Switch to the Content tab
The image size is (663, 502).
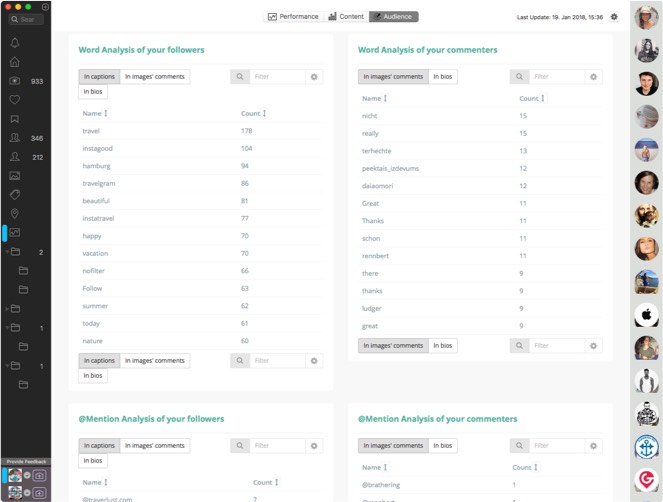pos(346,17)
